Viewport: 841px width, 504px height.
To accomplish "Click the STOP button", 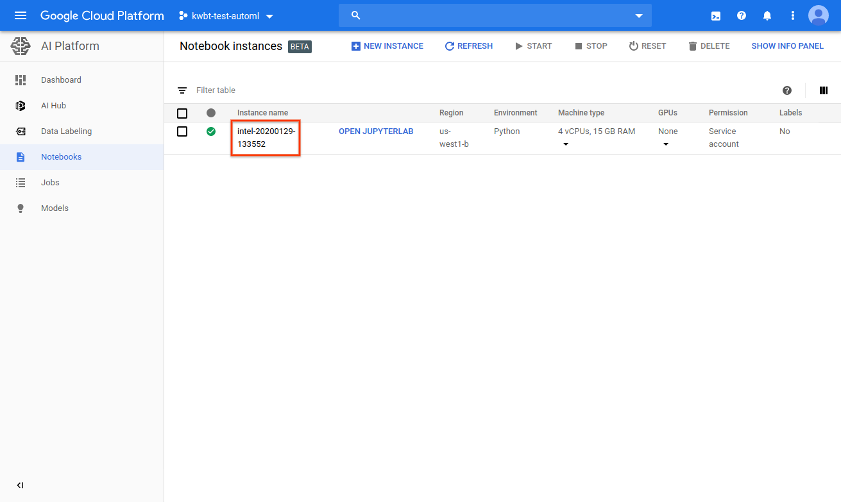I will tap(591, 46).
